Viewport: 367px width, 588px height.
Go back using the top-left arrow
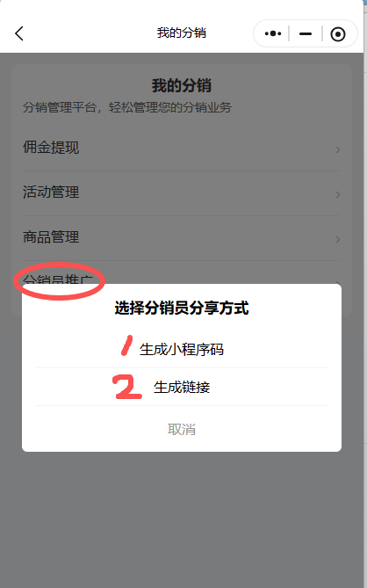point(19,33)
